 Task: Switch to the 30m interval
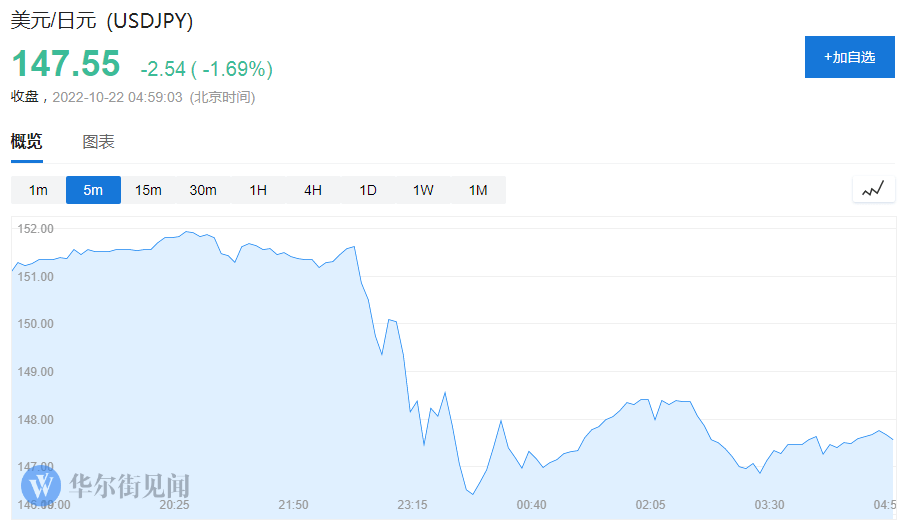[203, 190]
